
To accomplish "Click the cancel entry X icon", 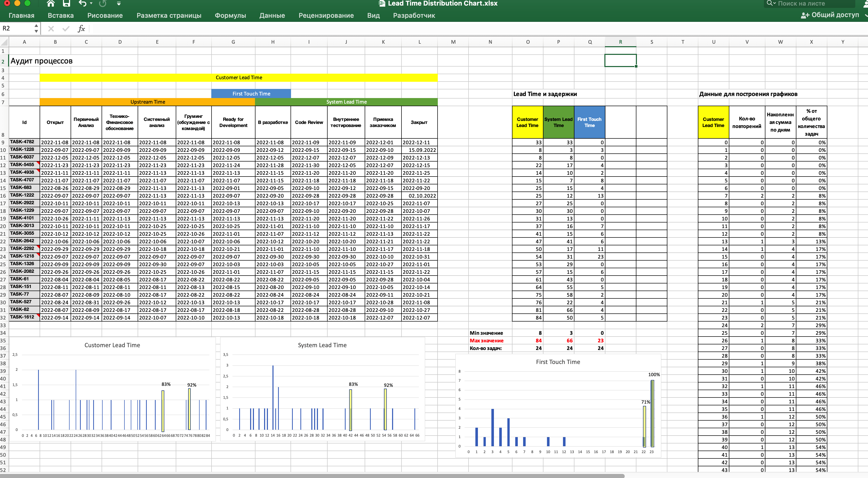I will (x=51, y=29).
